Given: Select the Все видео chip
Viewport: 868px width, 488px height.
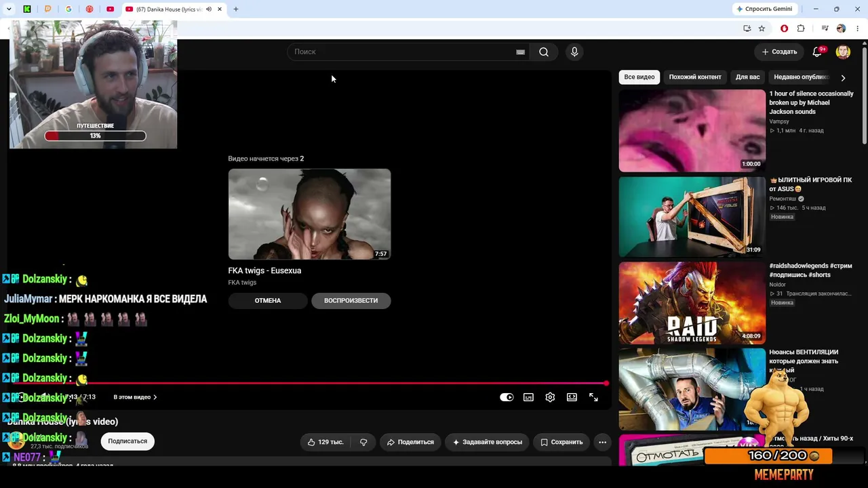Looking at the screenshot, I should pos(639,77).
